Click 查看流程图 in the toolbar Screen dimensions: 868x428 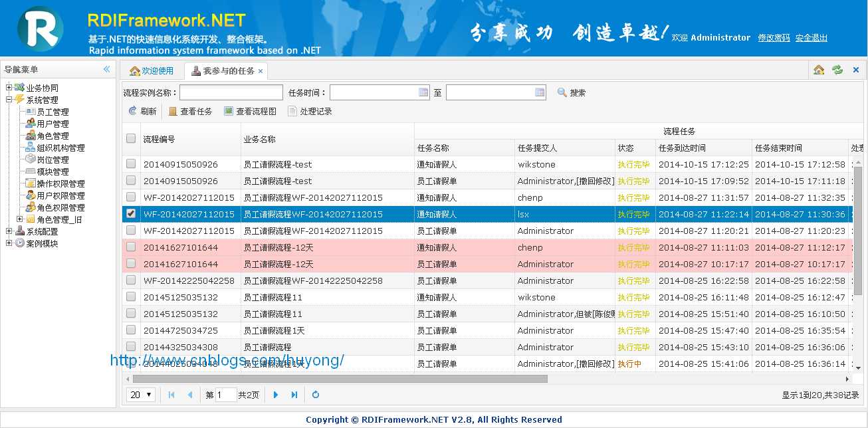[x=250, y=111]
